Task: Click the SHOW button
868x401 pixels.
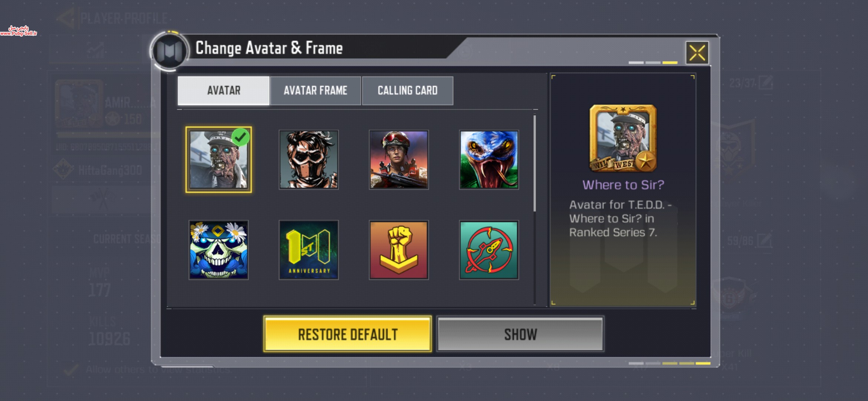Action: click(520, 334)
